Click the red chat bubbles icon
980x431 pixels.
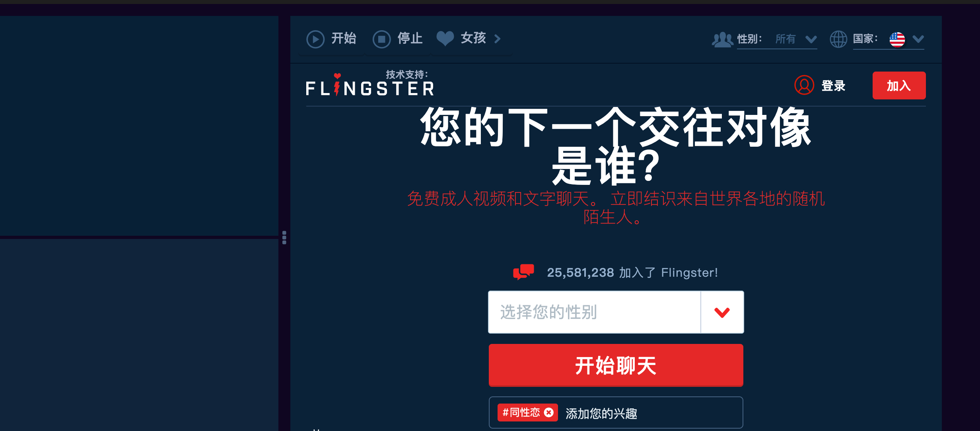pyautogui.click(x=523, y=272)
